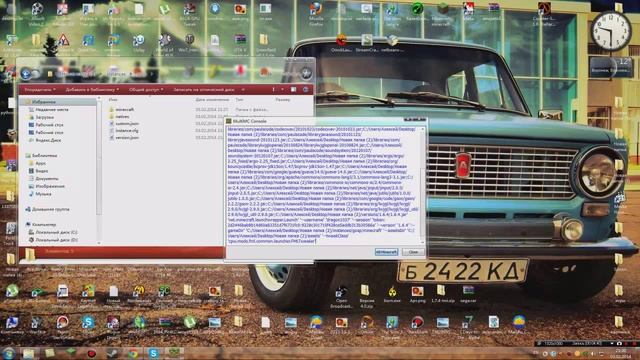Image resolution: width=640 pixels, height=360 pixels.
Task: Click the MultiMC Console title bar icon
Action: [229, 121]
